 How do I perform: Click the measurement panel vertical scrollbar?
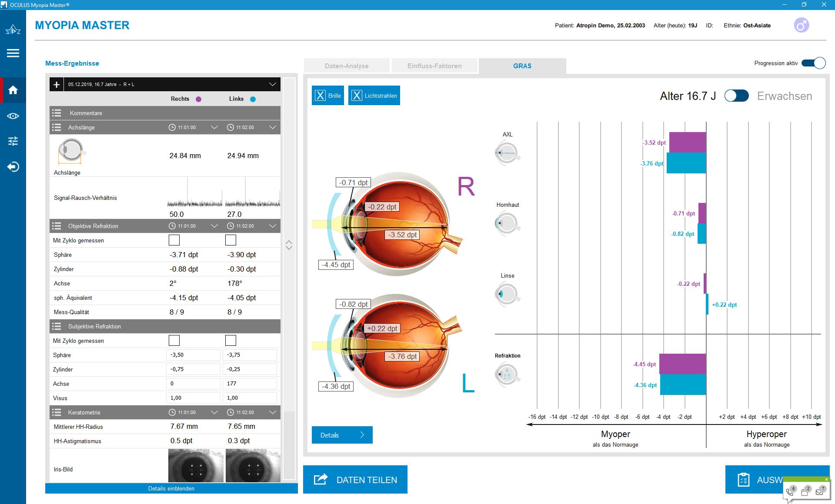tap(289, 278)
